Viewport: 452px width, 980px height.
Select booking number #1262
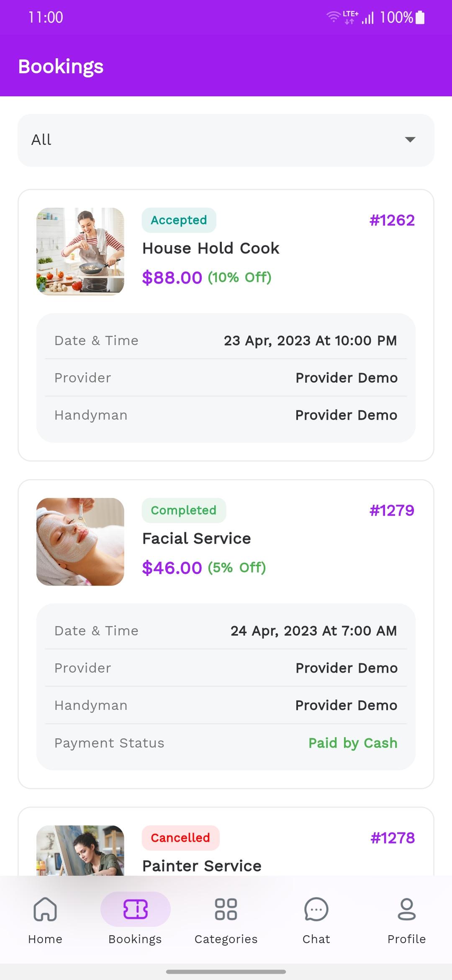click(392, 220)
